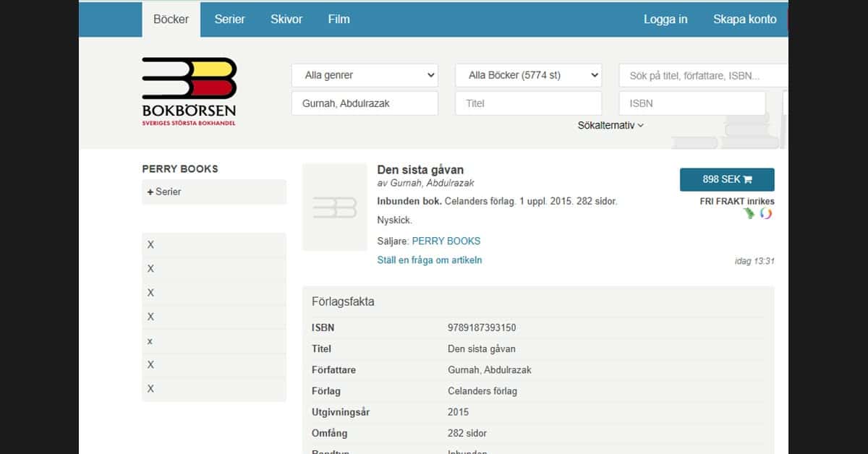Click the Titel input field
This screenshot has height=454, width=868.
coord(529,103)
